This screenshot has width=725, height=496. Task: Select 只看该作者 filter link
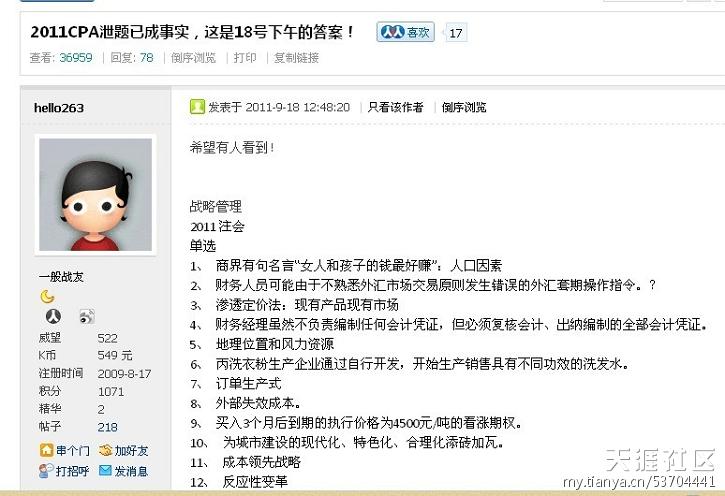click(x=395, y=107)
